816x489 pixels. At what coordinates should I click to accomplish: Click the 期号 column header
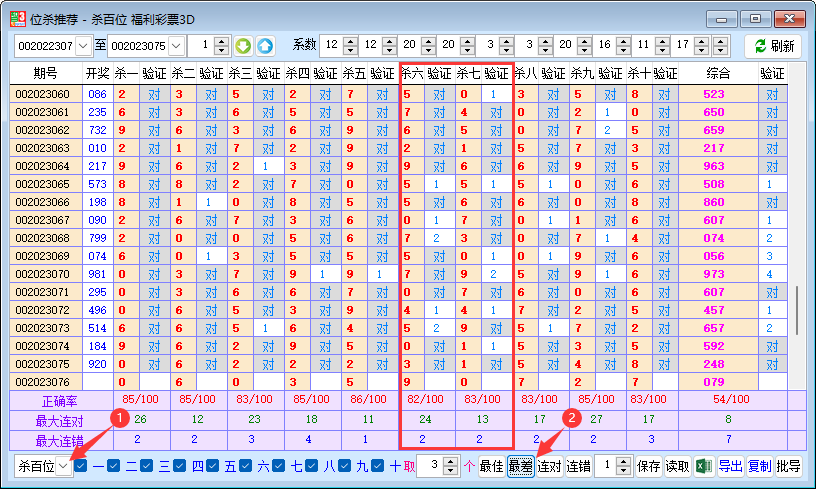(45, 73)
